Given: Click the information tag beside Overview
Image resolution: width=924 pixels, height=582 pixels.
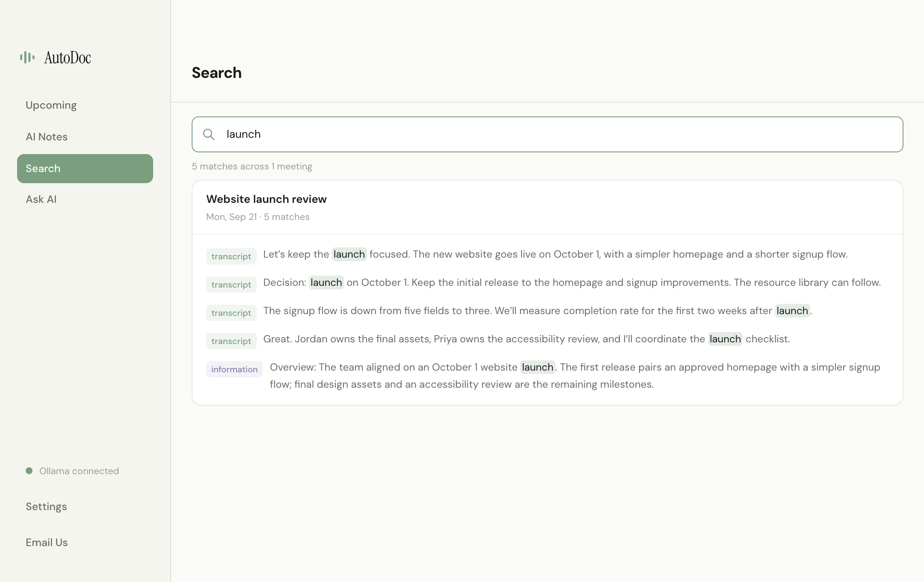Looking at the screenshot, I should 234,369.
